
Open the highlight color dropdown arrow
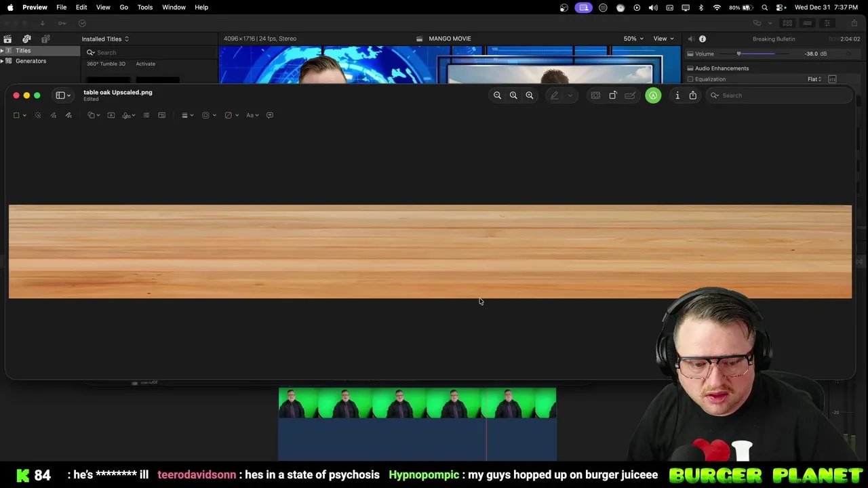point(570,96)
